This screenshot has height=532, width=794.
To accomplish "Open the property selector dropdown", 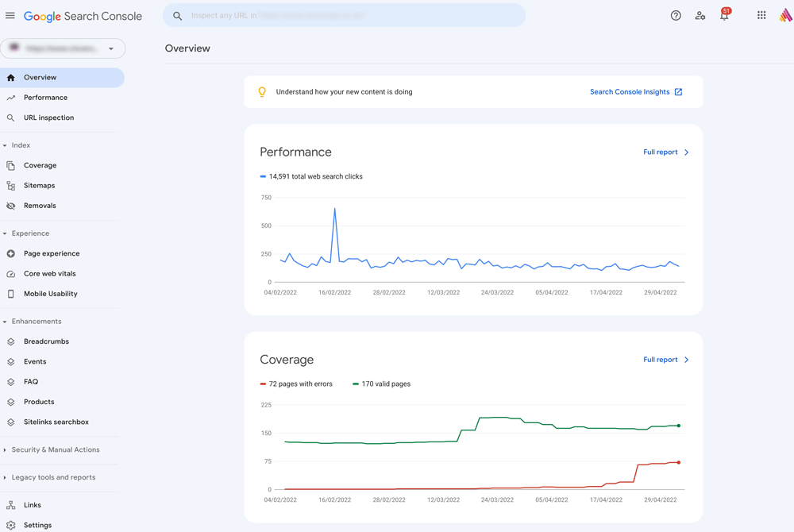I will tap(63, 48).
